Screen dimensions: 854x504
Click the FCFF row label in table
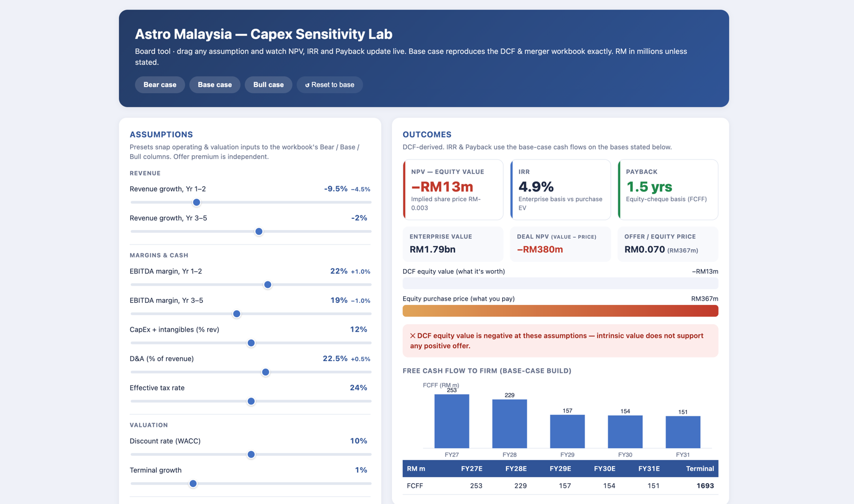[415, 486]
